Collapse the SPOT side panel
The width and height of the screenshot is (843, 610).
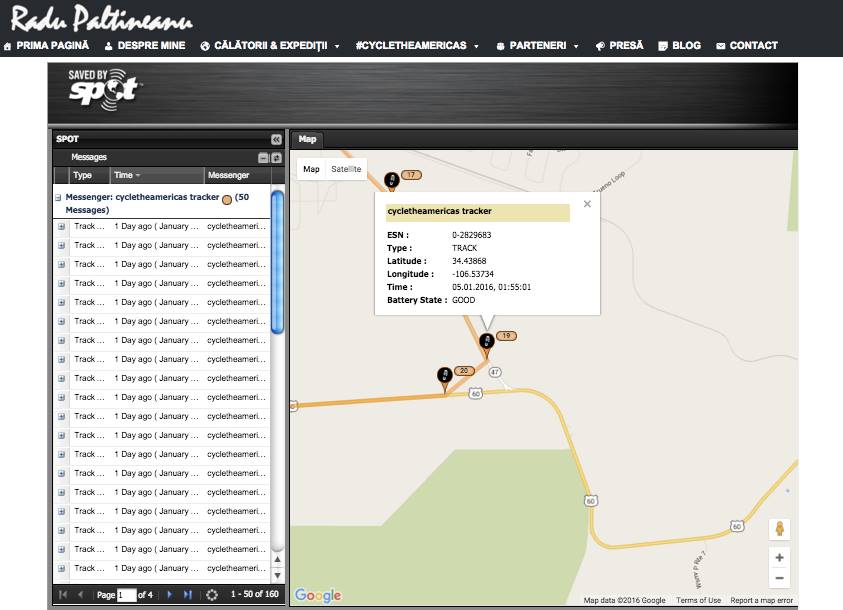(276, 140)
